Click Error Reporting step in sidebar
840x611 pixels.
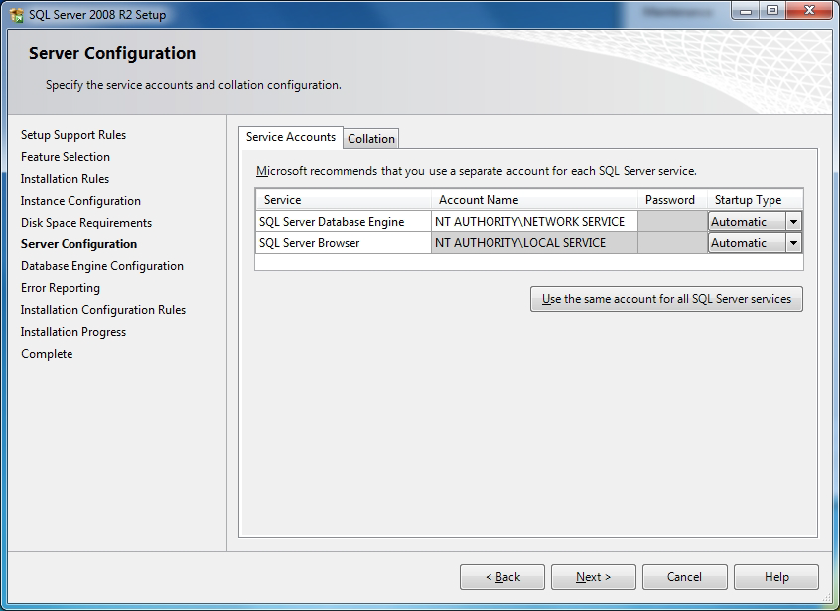[x=61, y=288]
